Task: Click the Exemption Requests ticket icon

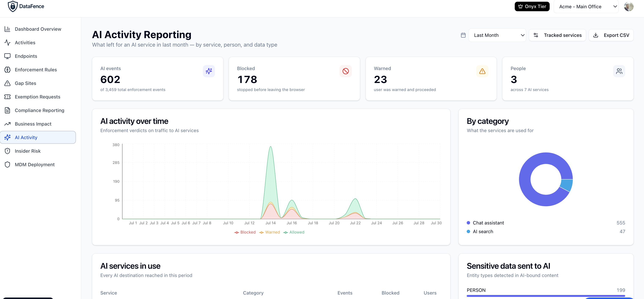Action: (7, 97)
